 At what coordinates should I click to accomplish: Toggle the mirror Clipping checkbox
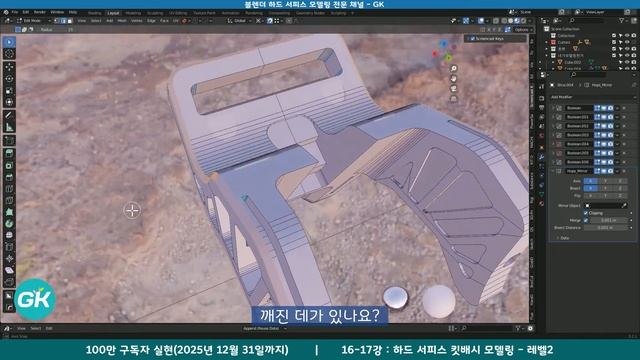586,213
